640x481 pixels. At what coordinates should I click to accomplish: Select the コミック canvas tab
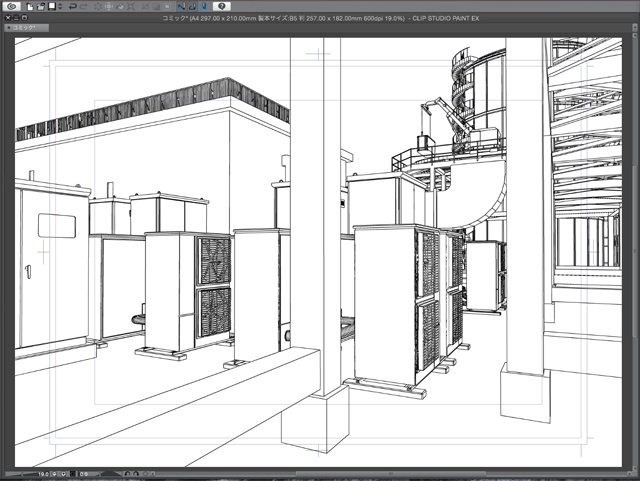click(31, 29)
